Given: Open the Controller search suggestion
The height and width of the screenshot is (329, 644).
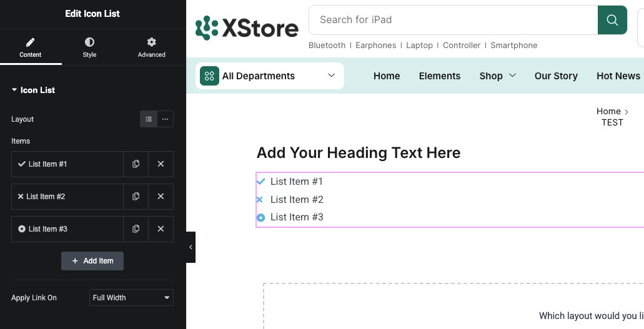Looking at the screenshot, I should (x=462, y=45).
